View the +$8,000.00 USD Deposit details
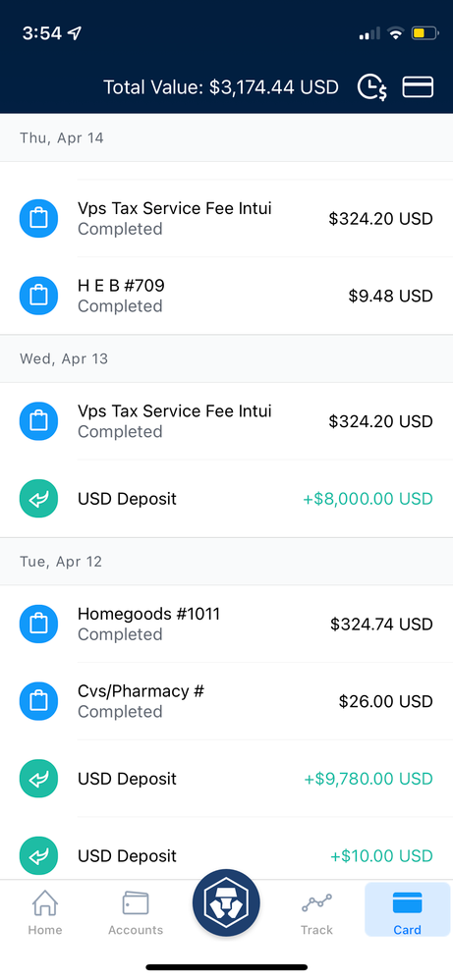This screenshot has height=980, width=453. pyautogui.click(x=226, y=499)
